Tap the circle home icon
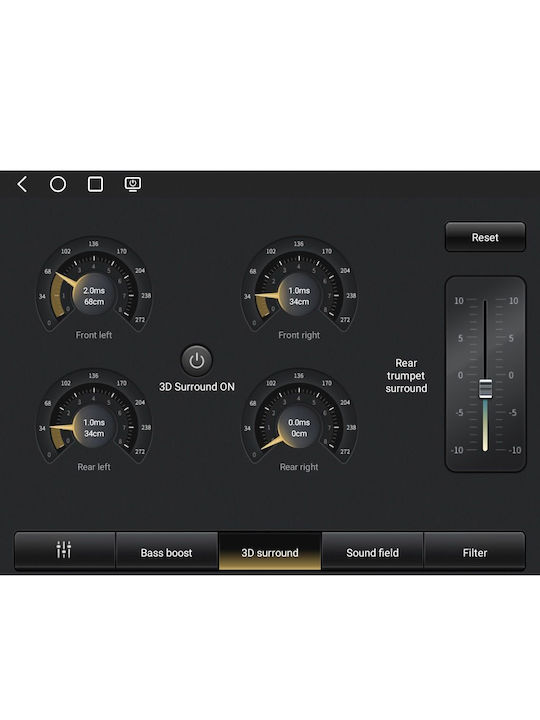The width and height of the screenshot is (540, 720). [58, 184]
